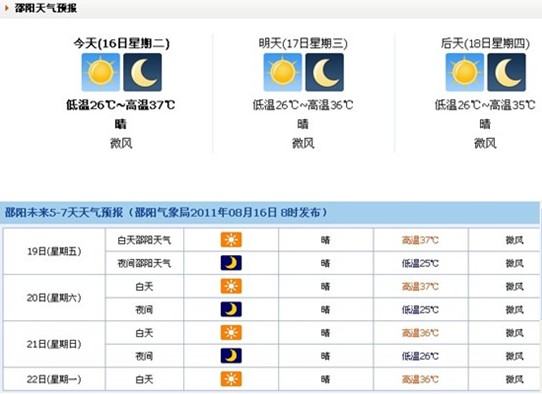The image size is (542, 394).
Task: Click the 21日 daytime sun icon
Action: pyautogui.click(x=231, y=332)
